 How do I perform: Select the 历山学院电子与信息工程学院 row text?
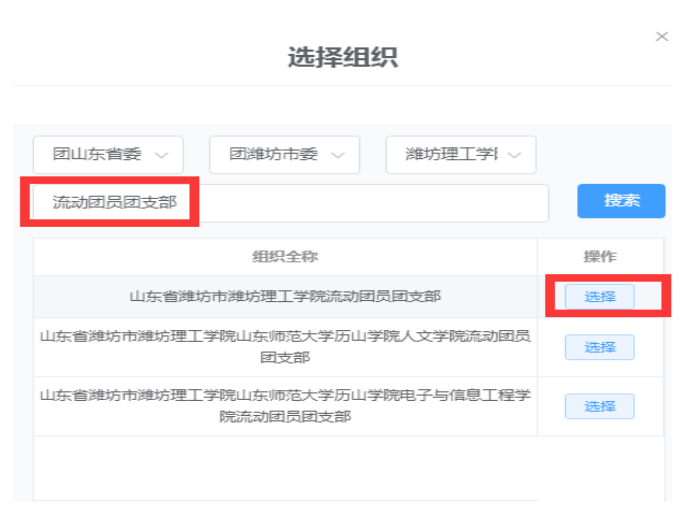click(x=285, y=406)
